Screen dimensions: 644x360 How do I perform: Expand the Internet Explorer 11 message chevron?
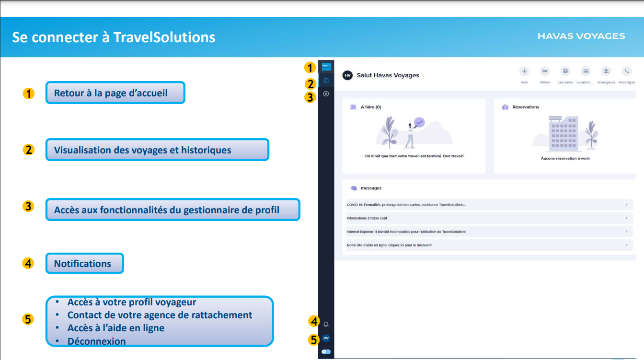coord(626,232)
